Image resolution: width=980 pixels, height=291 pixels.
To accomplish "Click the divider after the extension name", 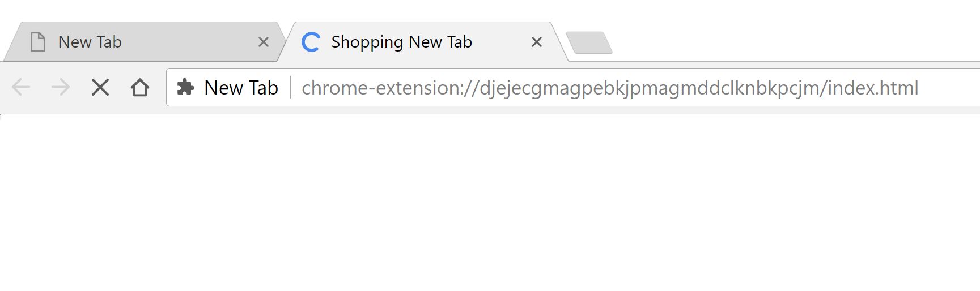I will pos(291,88).
